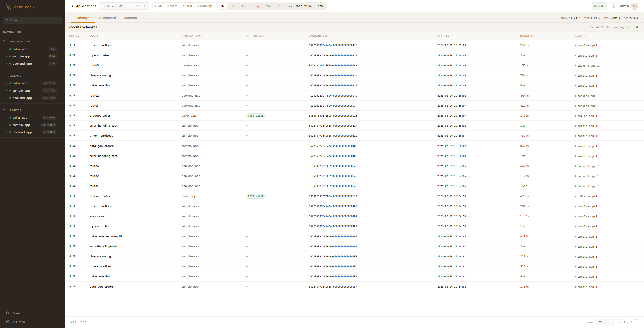Click the Cameleer camel logo icon
644x328 pixels.
(8, 7)
